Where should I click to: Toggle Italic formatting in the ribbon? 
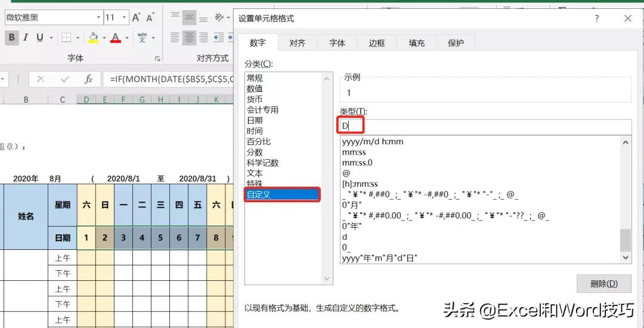click(26, 38)
